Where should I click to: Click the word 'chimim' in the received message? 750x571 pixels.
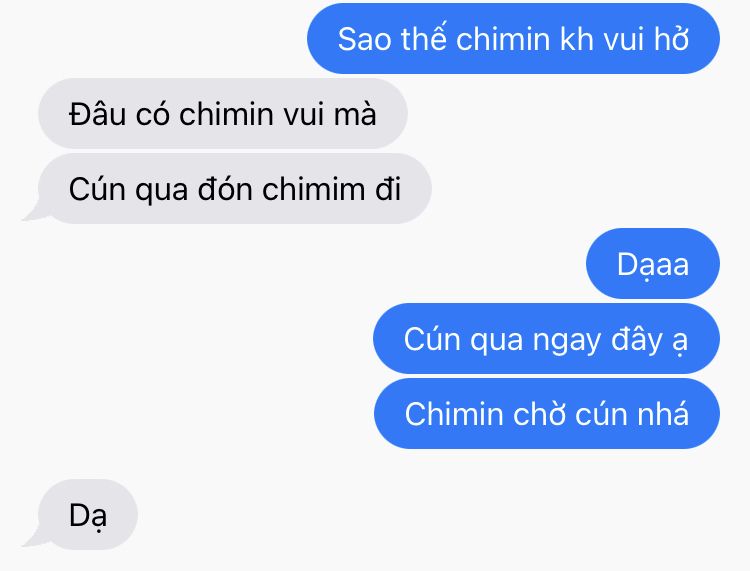point(314,188)
